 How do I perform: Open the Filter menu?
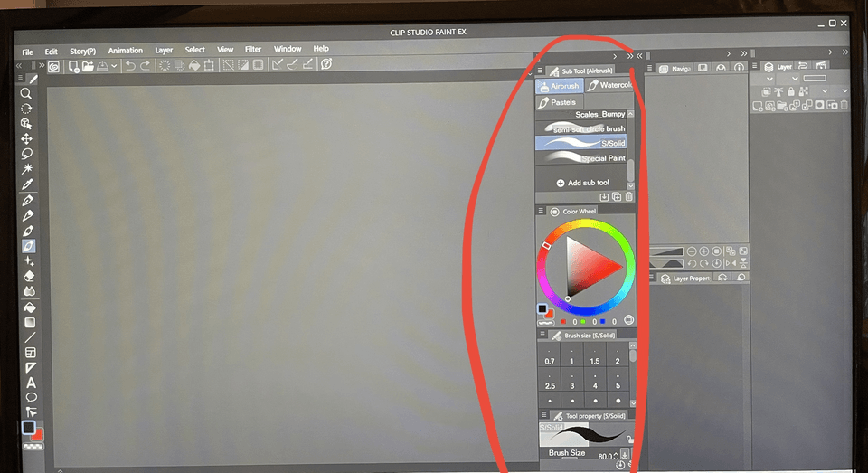pos(253,50)
